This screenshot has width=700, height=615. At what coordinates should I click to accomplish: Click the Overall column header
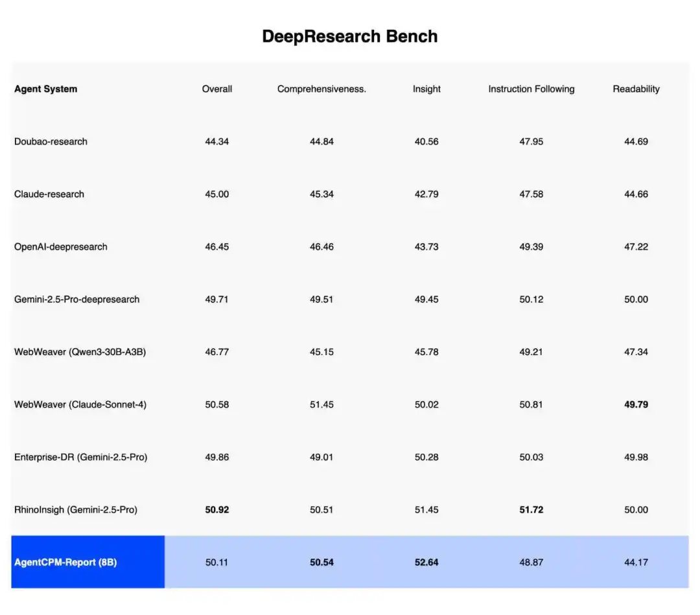click(x=216, y=89)
